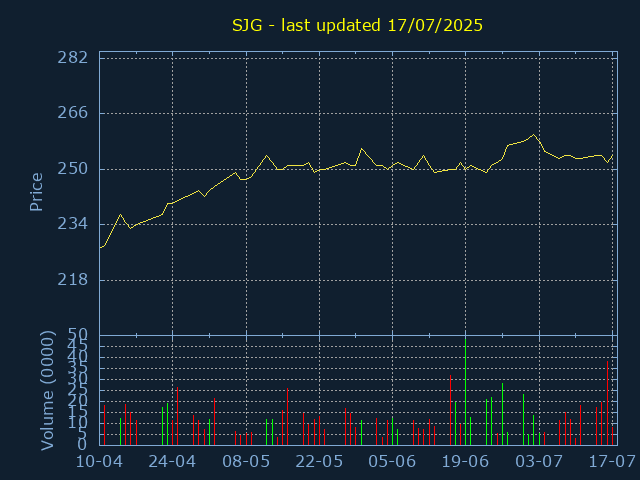Click the 03-07 date label

(539, 462)
